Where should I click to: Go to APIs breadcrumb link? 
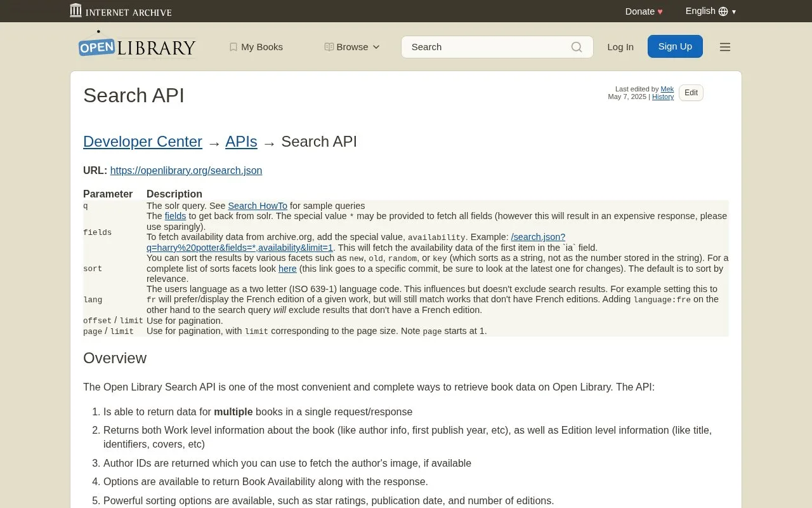point(241,142)
